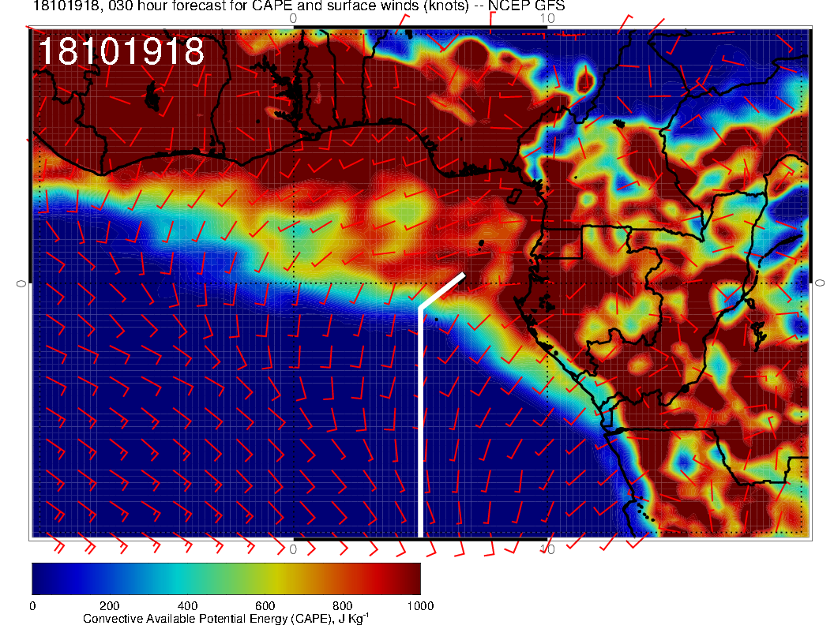Image resolution: width=834 pixels, height=644 pixels.
Task: Click the 1000 tick label under colorbar
Action: tap(419, 605)
